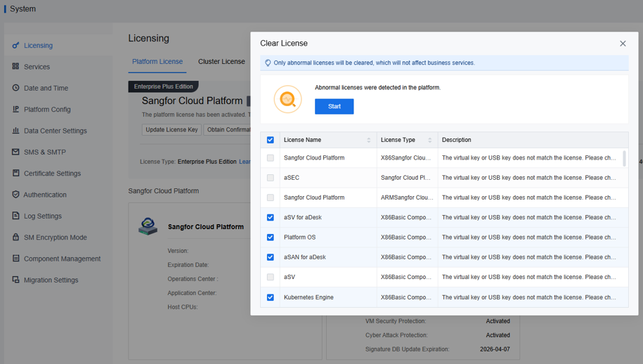Viewport: 643px width, 364px height.
Task: Check the Sangfor Cloud Platform ARM row checkbox
Action: tap(271, 197)
